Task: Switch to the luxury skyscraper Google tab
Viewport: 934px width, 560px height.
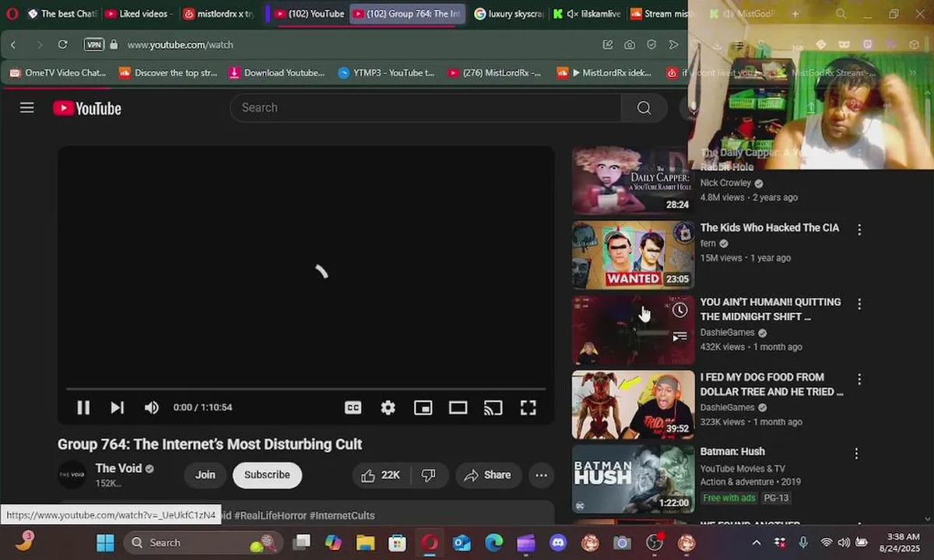Action: 507,13
